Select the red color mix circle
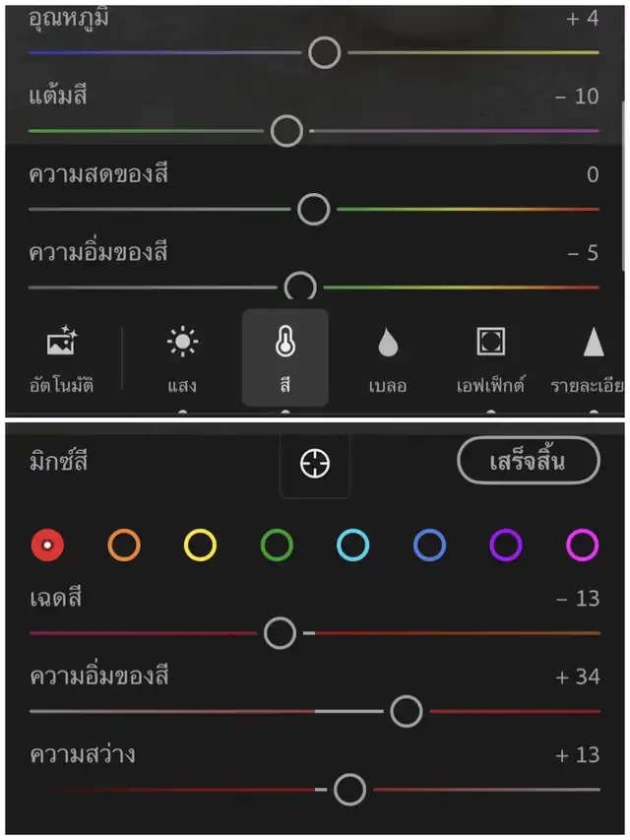630x840 pixels. [47, 545]
